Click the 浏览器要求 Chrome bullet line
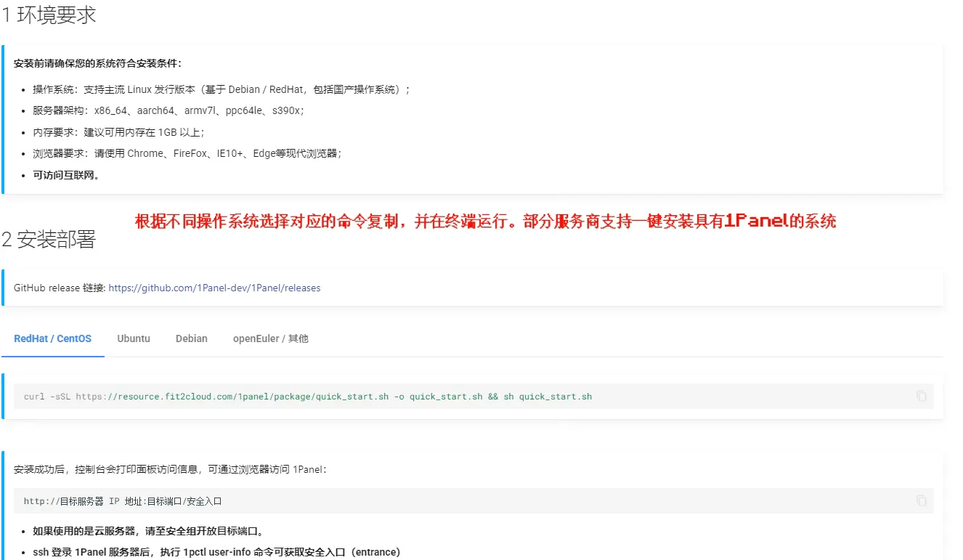Screen dimensions: 963x560 click(187, 153)
